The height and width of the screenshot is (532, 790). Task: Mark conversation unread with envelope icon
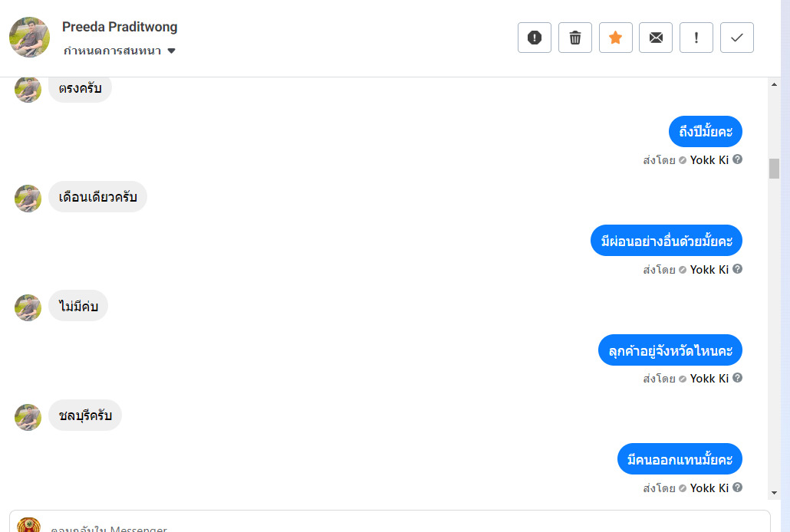(656, 38)
